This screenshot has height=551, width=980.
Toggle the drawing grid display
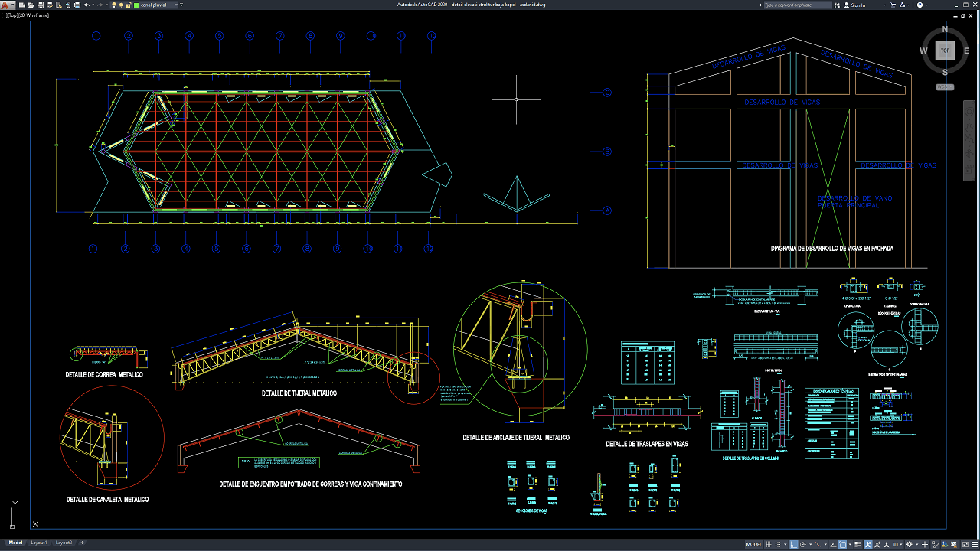click(x=768, y=544)
